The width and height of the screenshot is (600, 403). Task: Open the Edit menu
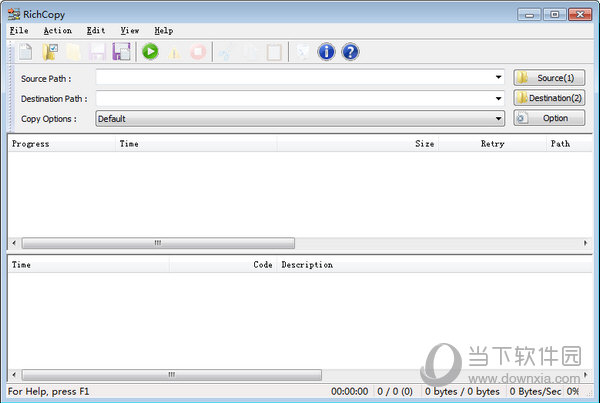(x=96, y=31)
